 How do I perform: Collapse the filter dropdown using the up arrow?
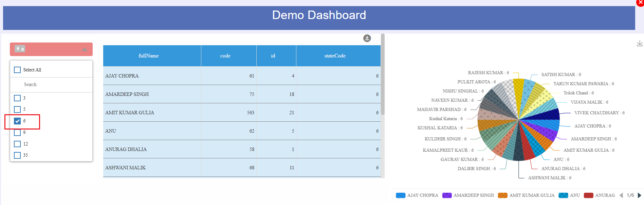85,49
